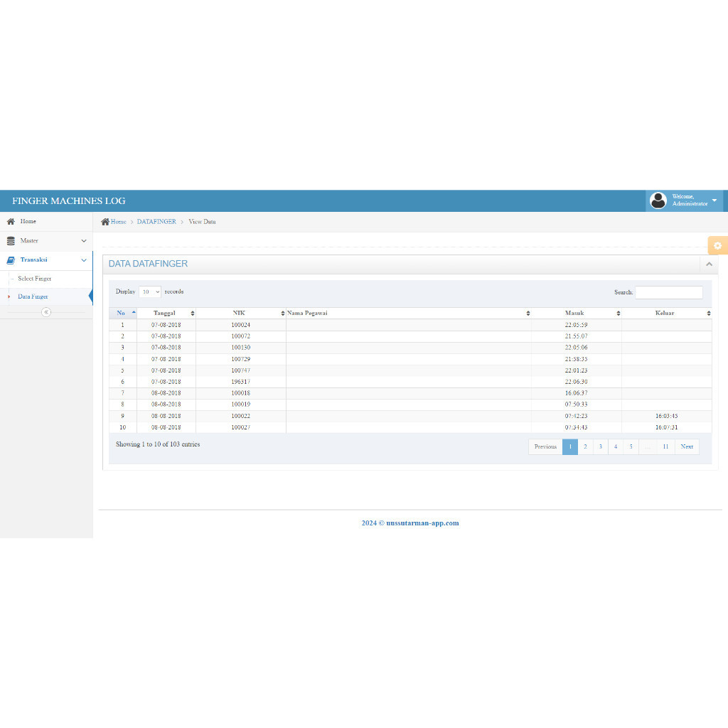The width and height of the screenshot is (728, 728).
Task: Collapse the Transaksi menu chevron
Action: 84,260
